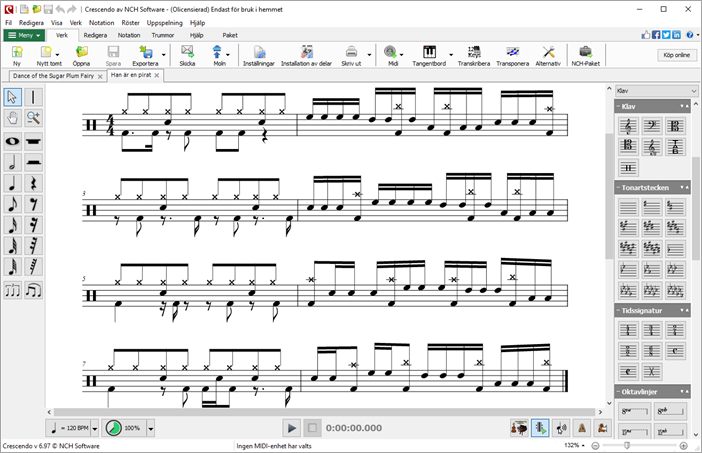Open the green Meny dropdown
Image resolution: width=702 pixels, height=453 pixels.
(24, 35)
